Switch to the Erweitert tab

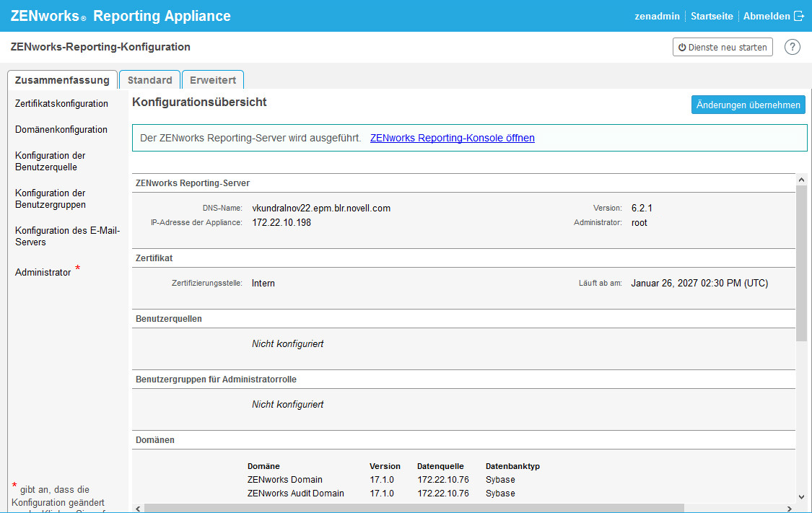(213, 80)
